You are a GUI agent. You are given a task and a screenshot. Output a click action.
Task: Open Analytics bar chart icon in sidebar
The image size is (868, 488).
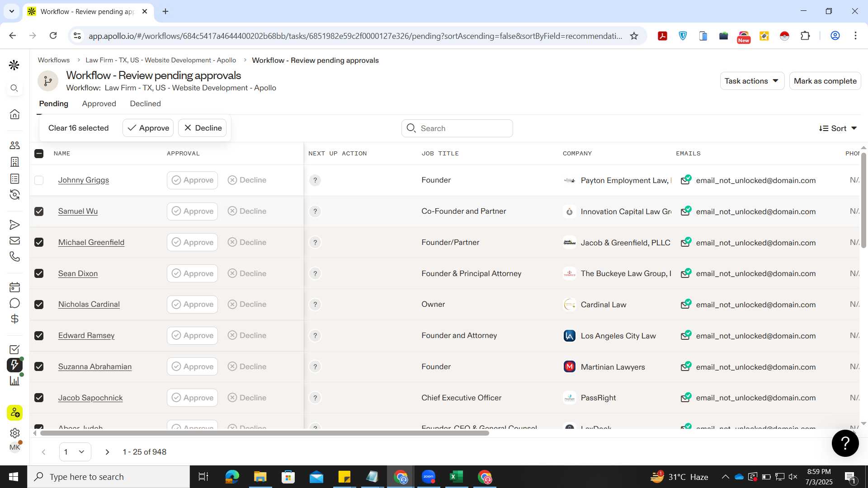click(x=14, y=381)
